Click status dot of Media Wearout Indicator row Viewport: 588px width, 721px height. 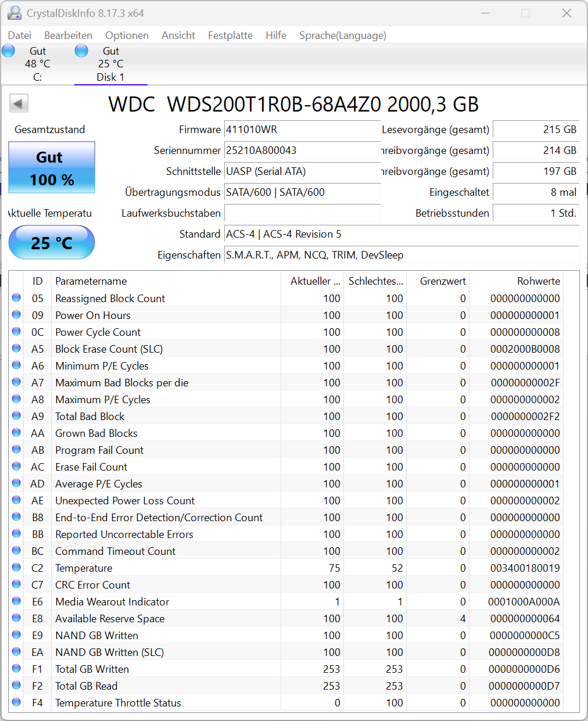(x=16, y=601)
